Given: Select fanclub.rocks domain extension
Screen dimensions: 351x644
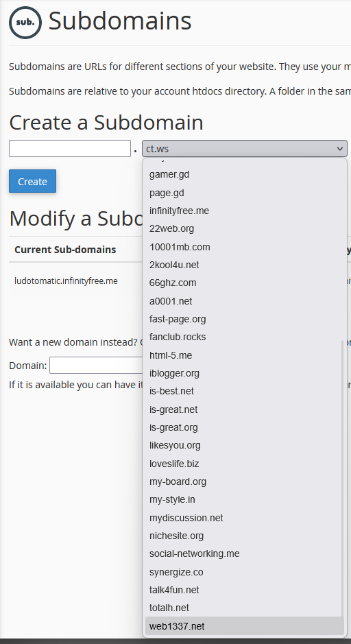Looking at the screenshot, I should coord(244,337).
